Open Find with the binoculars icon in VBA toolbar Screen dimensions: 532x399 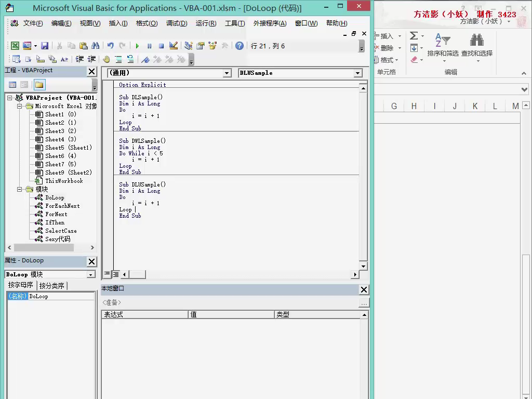pyautogui.click(x=96, y=46)
